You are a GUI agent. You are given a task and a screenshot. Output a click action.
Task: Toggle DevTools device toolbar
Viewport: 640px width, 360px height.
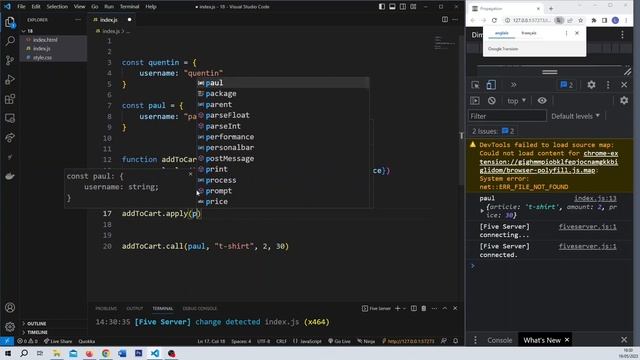tap(491, 85)
